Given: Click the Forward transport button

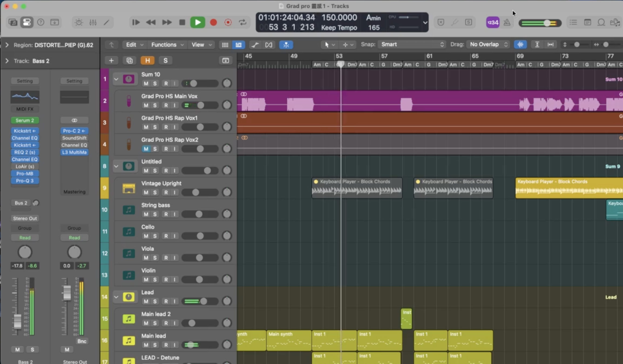Looking at the screenshot, I should point(167,22).
